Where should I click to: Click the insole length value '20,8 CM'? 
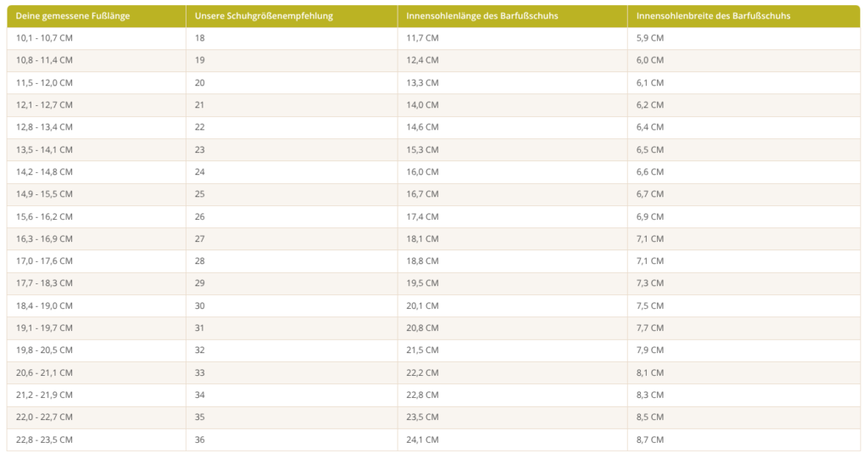(x=422, y=327)
